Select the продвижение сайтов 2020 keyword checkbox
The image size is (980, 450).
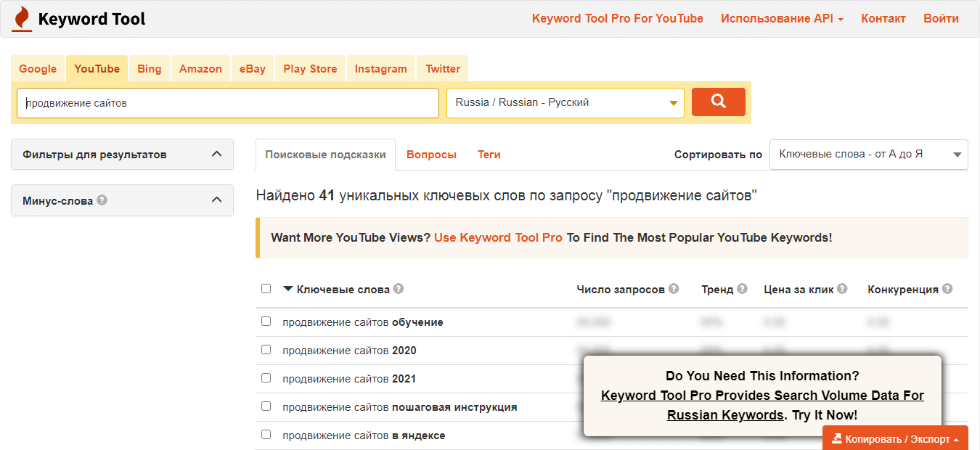tap(266, 350)
